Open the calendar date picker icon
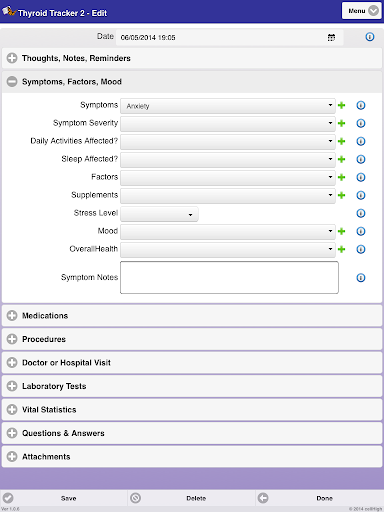Viewport: 384px width, 512px height. [331, 37]
